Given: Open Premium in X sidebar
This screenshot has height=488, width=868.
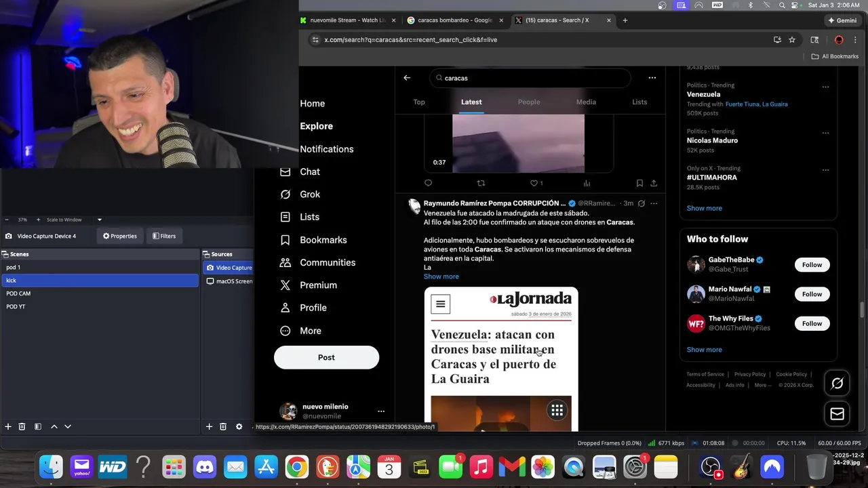Looking at the screenshot, I should pyautogui.click(x=309, y=285).
